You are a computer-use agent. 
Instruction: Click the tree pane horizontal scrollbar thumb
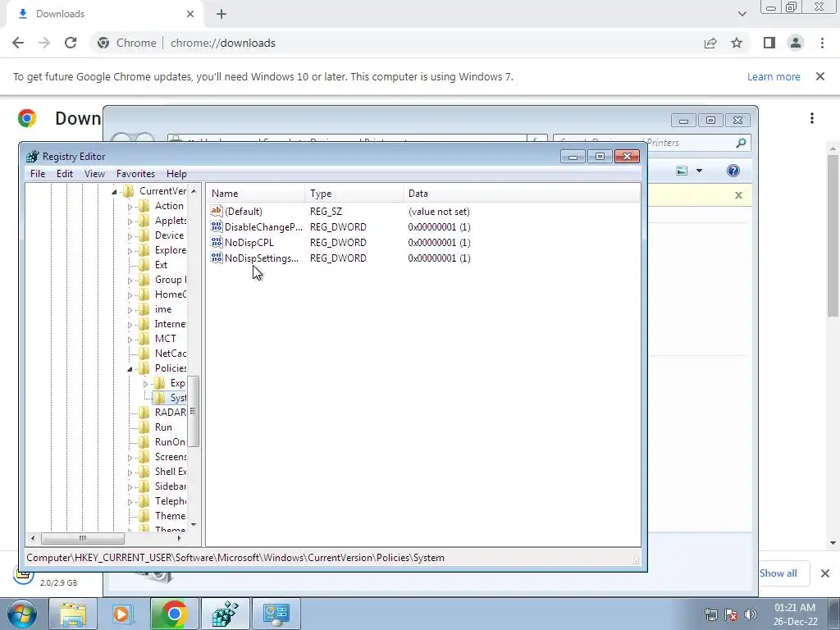click(x=83, y=538)
